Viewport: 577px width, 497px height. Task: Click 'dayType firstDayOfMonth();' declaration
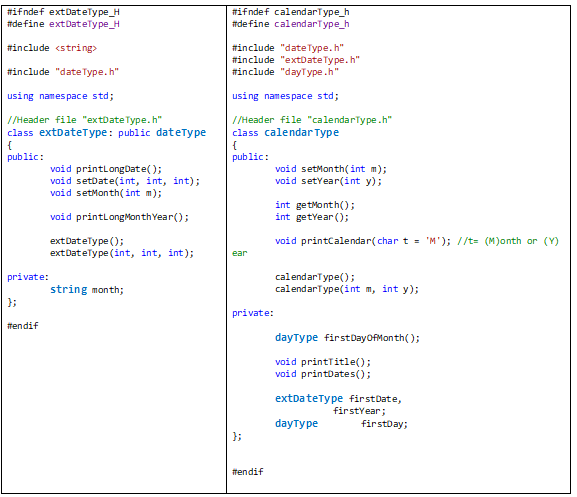point(347,338)
